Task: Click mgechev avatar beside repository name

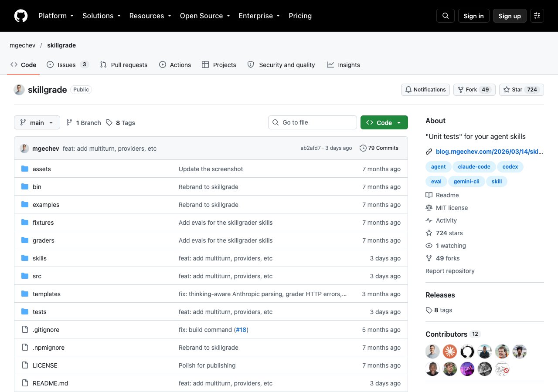Action: [19, 90]
